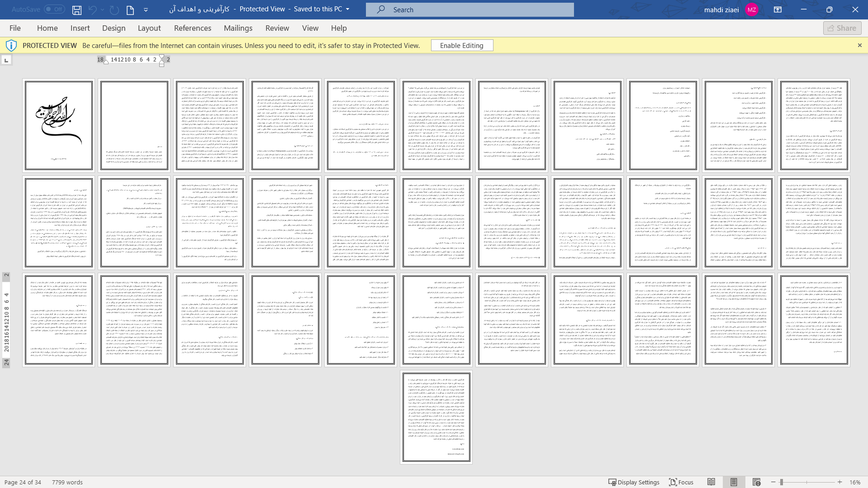The height and width of the screenshot is (488, 868).
Task: Click the last page at bottom center
Action: pos(436,417)
